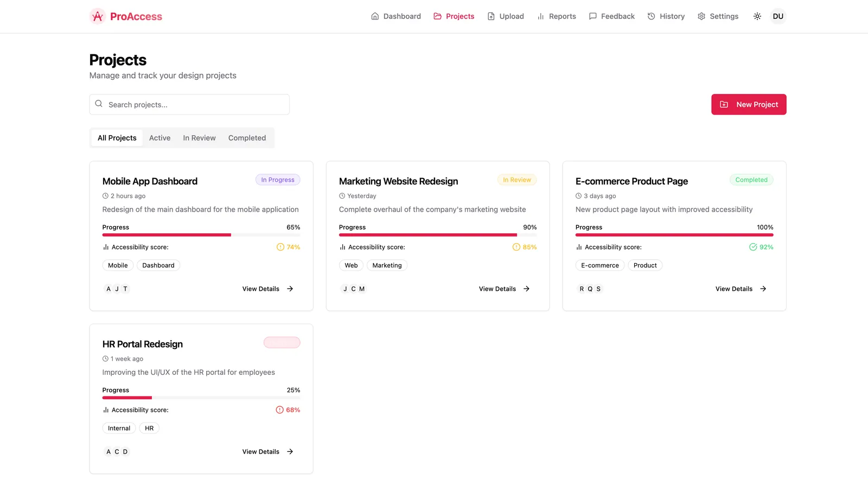The height and width of the screenshot is (498, 868).
Task: Click the ProAccess logo icon
Action: pyautogui.click(x=98, y=16)
